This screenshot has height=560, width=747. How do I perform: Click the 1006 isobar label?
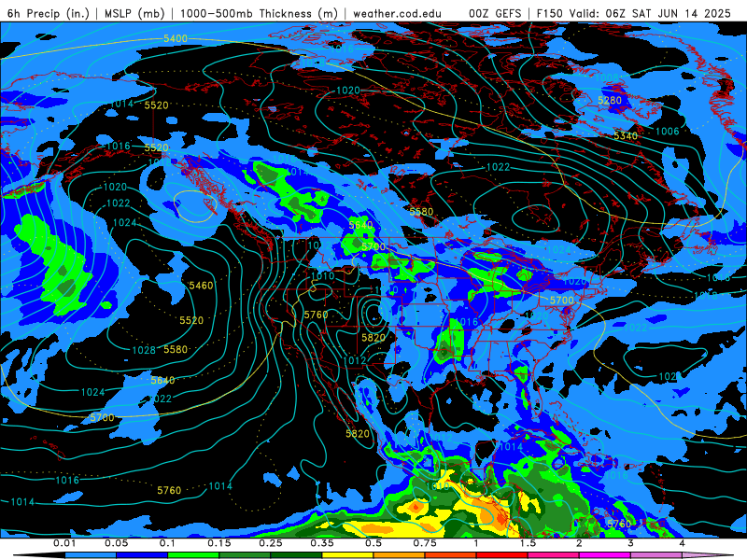(667, 132)
